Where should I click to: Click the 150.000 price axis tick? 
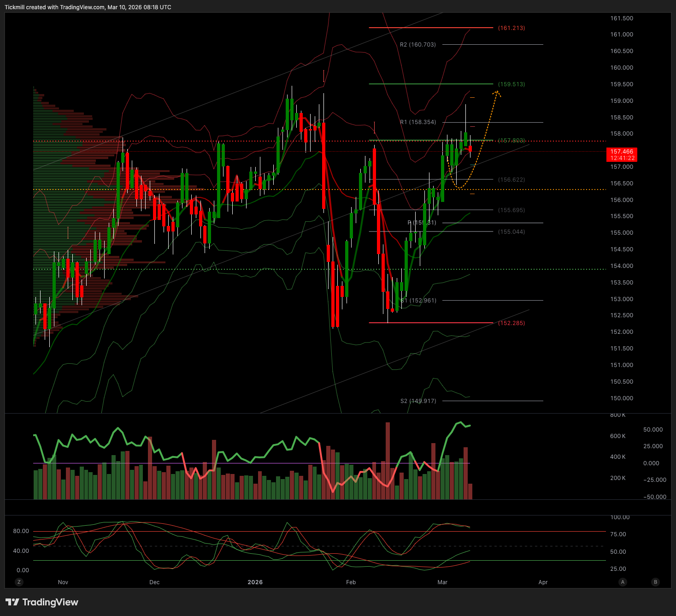pos(622,398)
